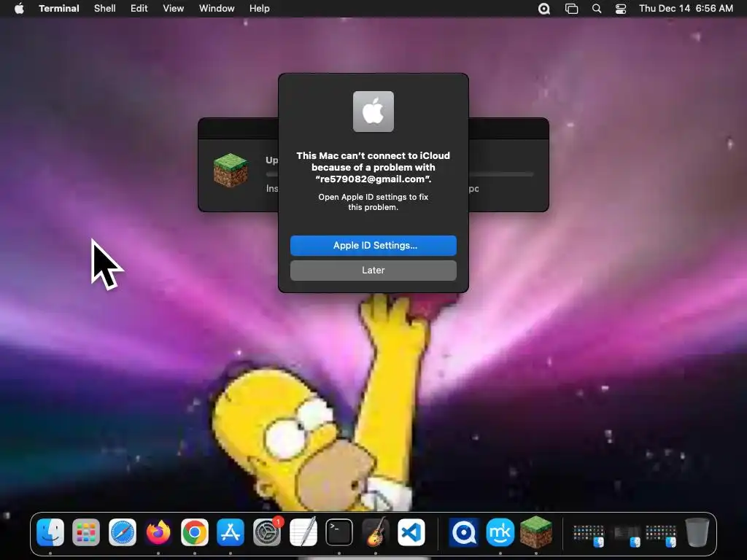Click the Apple ID Settings button

point(373,245)
